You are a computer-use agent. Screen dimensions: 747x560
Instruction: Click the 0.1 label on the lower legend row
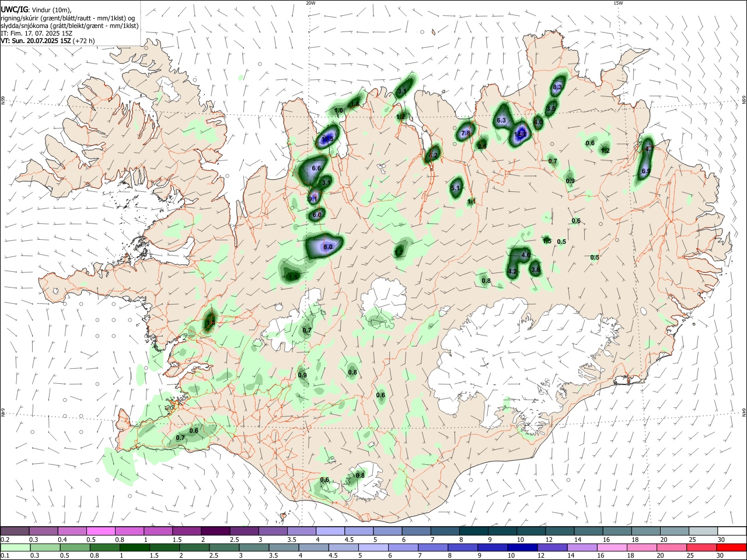pyautogui.click(x=5, y=556)
